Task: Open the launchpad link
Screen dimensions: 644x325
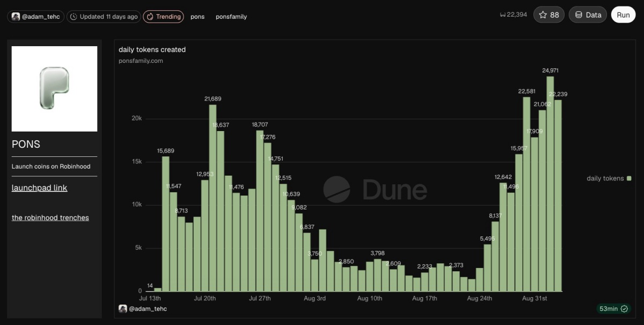Action: pos(39,188)
